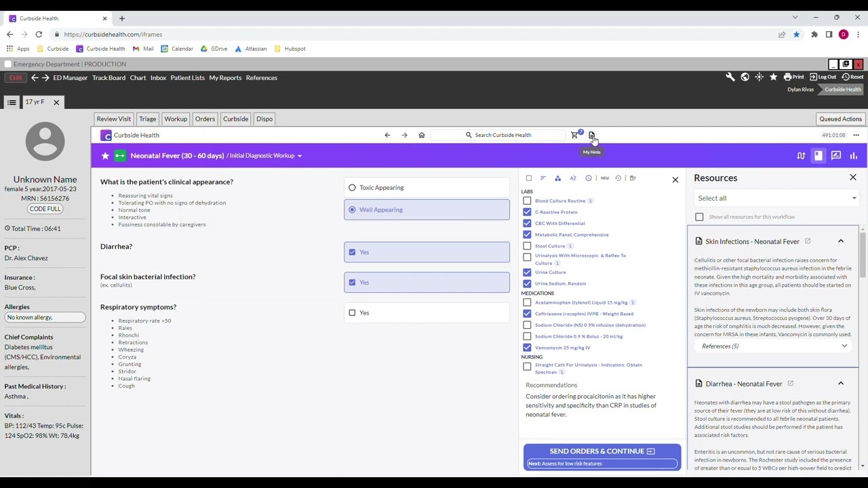The height and width of the screenshot is (488, 868).
Task: Favorite the Neonatal Fever pathway with star
Action: [105, 156]
